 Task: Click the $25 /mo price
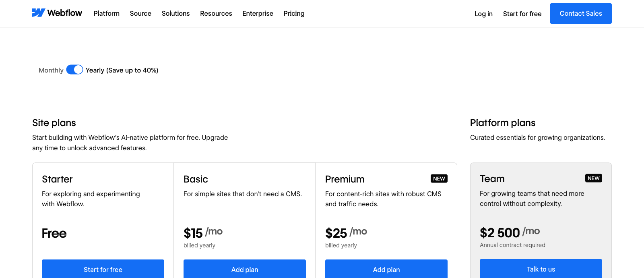tap(346, 233)
